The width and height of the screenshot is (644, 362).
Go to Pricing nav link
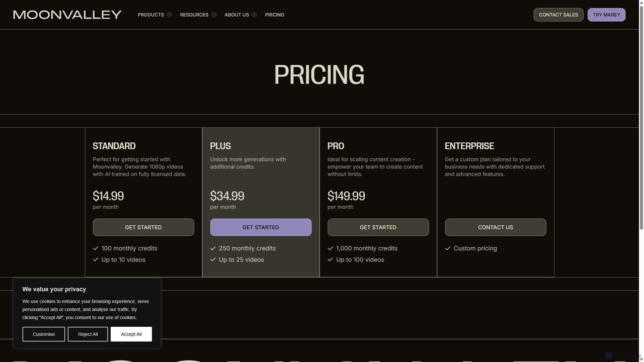275,15
